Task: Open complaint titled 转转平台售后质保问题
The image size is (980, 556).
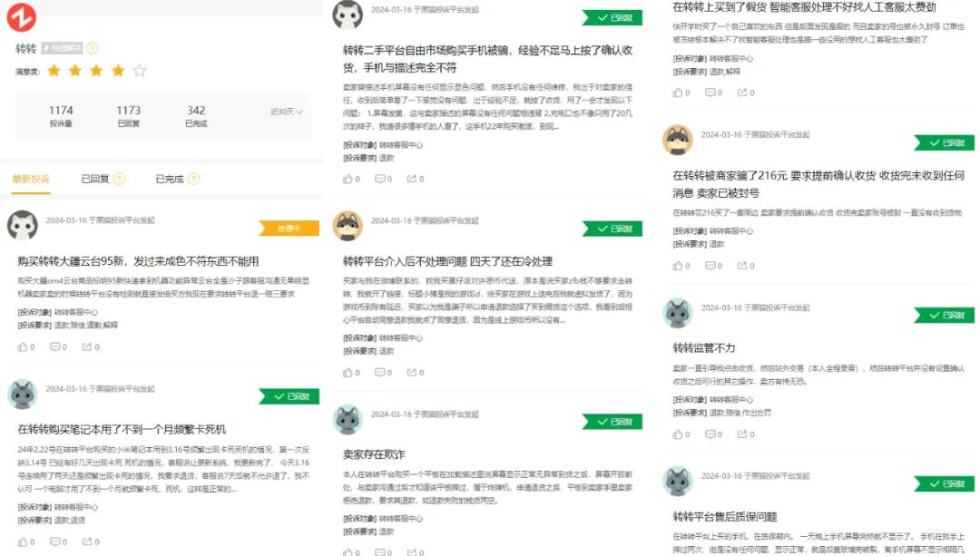Action: pos(724,516)
